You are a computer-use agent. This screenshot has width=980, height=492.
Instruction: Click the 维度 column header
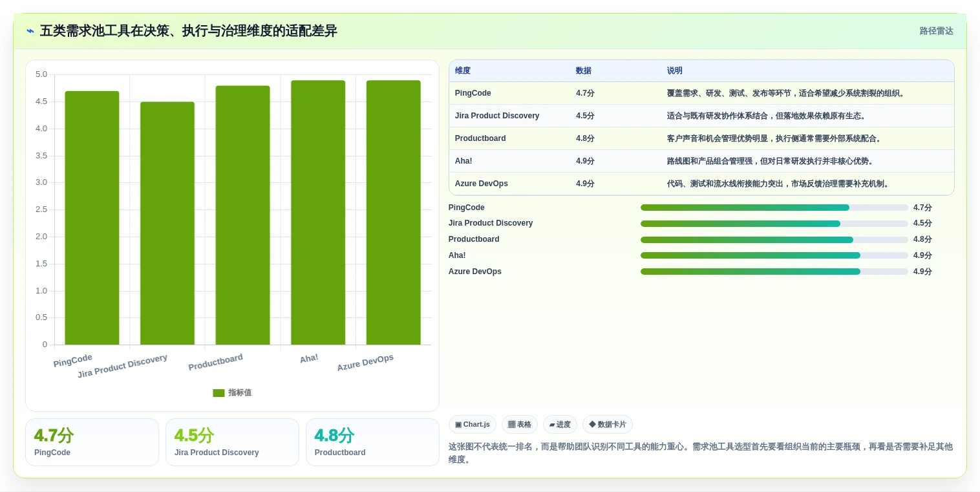click(x=463, y=70)
